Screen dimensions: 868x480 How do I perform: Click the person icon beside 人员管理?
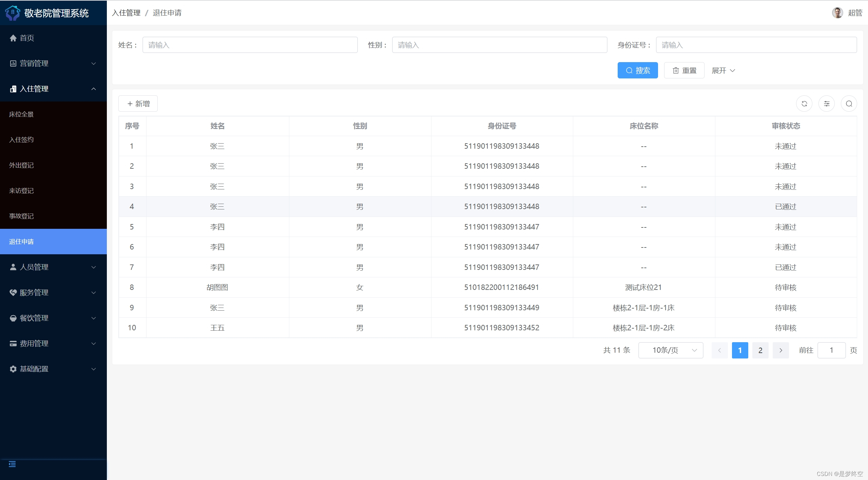(13, 267)
